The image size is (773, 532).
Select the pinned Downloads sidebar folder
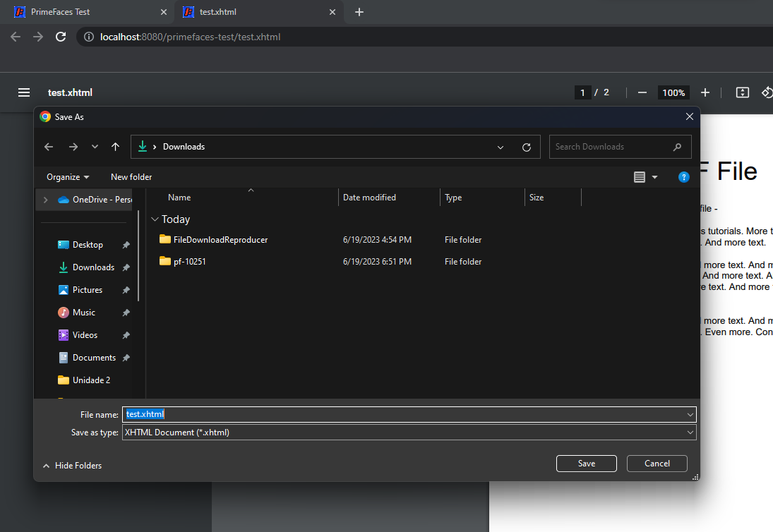[92, 267]
